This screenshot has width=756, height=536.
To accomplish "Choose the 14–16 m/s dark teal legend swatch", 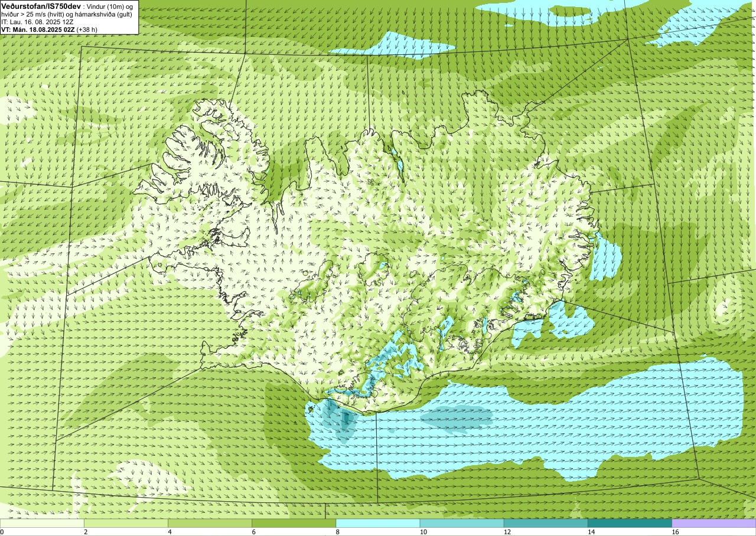I will [x=630, y=523].
